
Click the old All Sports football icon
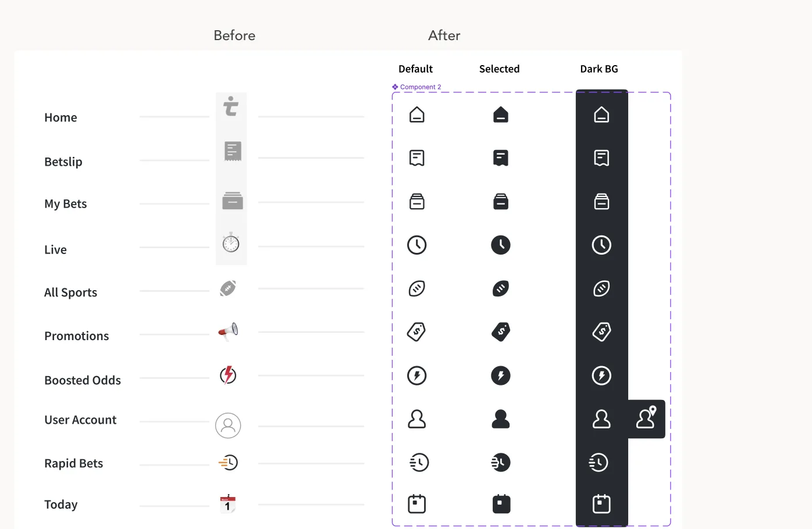click(228, 288)
